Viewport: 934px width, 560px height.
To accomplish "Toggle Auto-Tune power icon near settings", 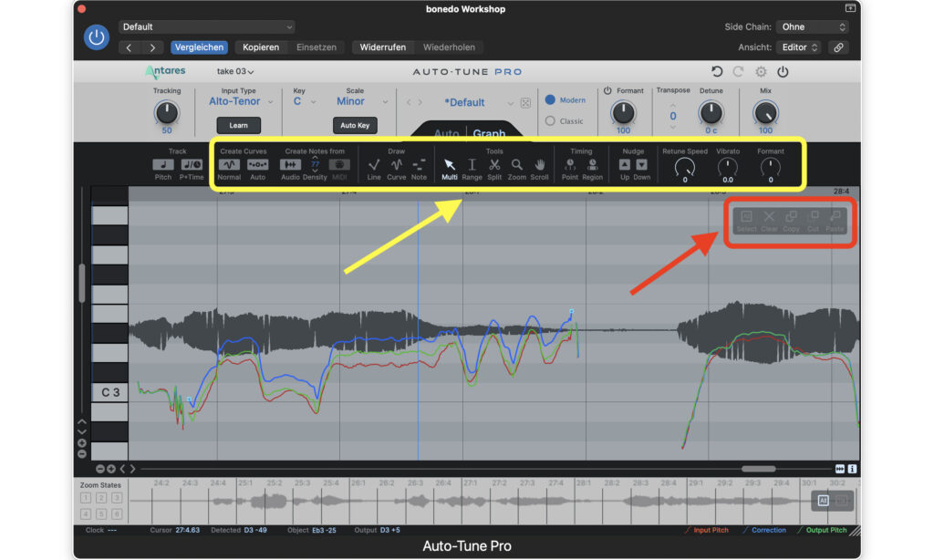I will coord(783,71).
